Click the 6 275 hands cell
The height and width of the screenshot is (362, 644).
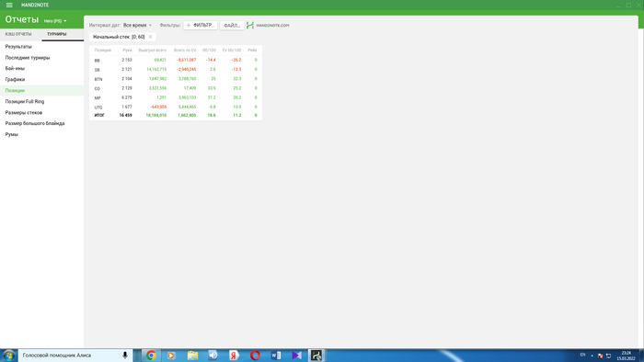coord(127,98)
